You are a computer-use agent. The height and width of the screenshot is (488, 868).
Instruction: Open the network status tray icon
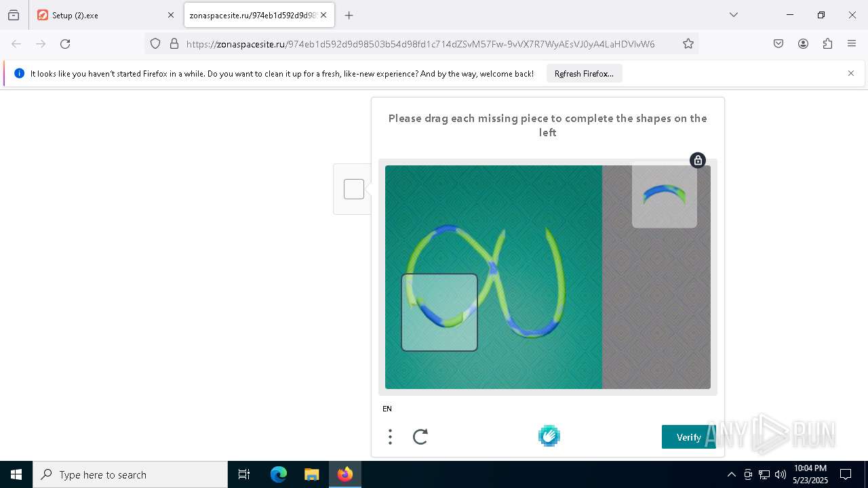(x=764, y=474)
